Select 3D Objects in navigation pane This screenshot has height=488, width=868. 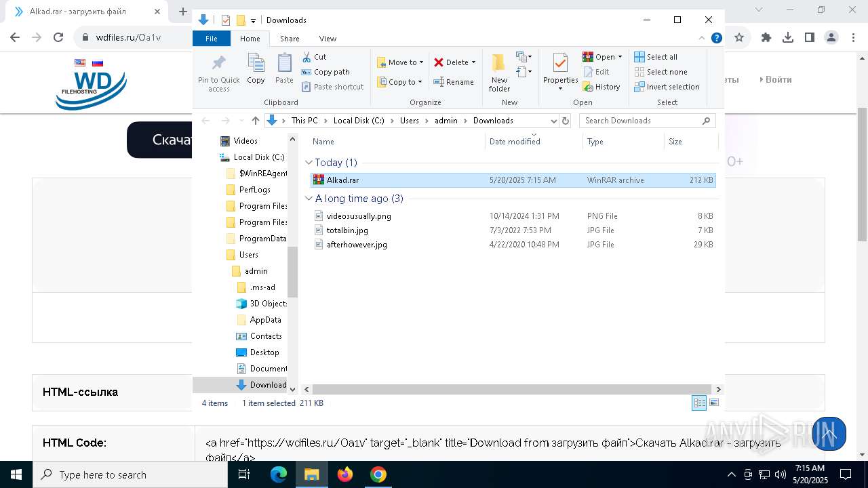[262, 304]
